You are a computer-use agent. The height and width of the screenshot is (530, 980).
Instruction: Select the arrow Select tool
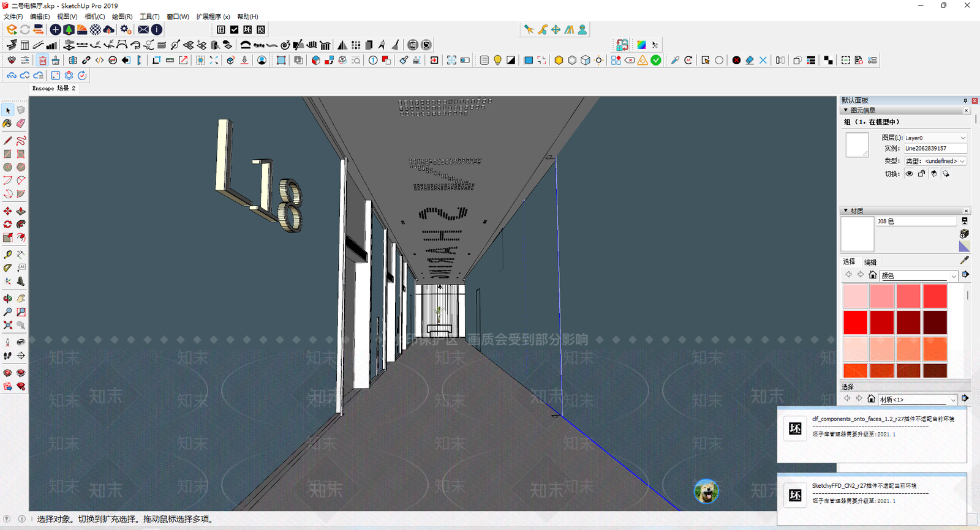tap(7, 110)
